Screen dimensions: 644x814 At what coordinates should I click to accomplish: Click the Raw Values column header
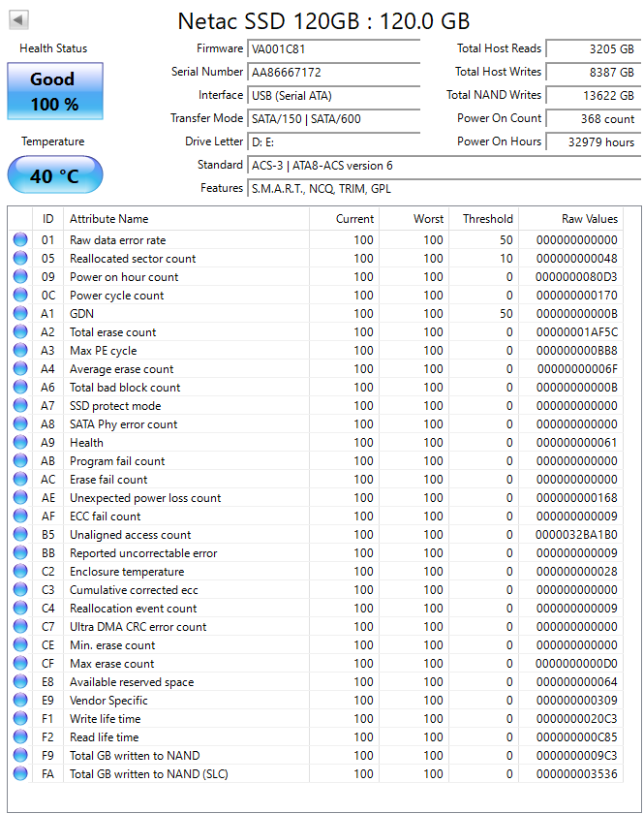pos(570,219)
